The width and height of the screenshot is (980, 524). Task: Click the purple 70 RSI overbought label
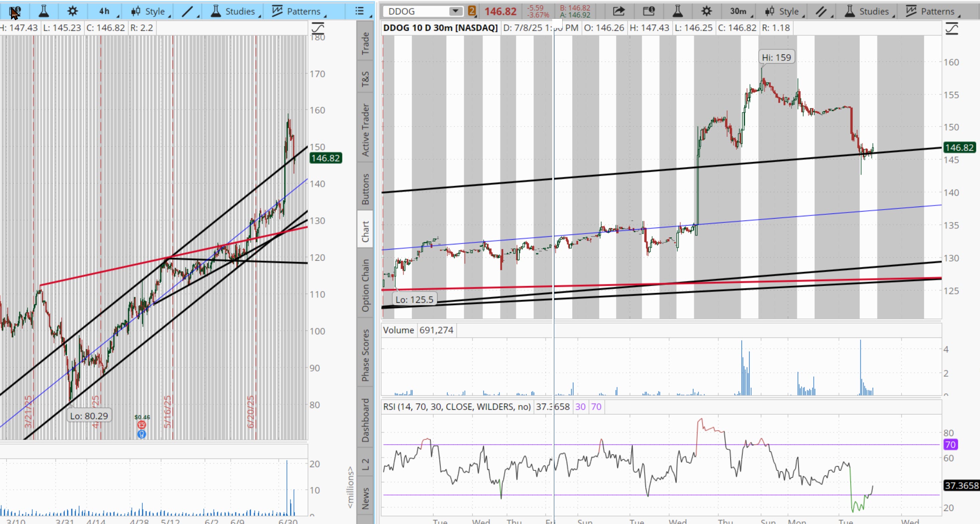[596, 407]
